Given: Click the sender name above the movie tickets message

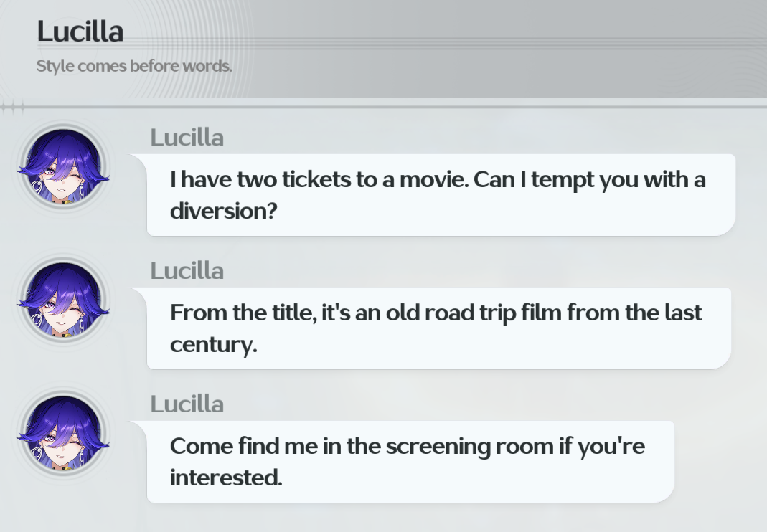Looking at the screenshot, I should click(187, 137).
